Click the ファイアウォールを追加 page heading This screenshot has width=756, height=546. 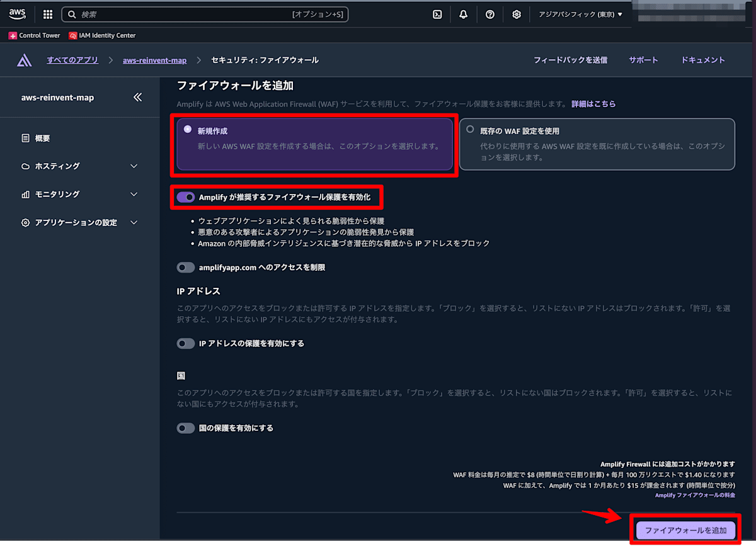pos(235,86)
